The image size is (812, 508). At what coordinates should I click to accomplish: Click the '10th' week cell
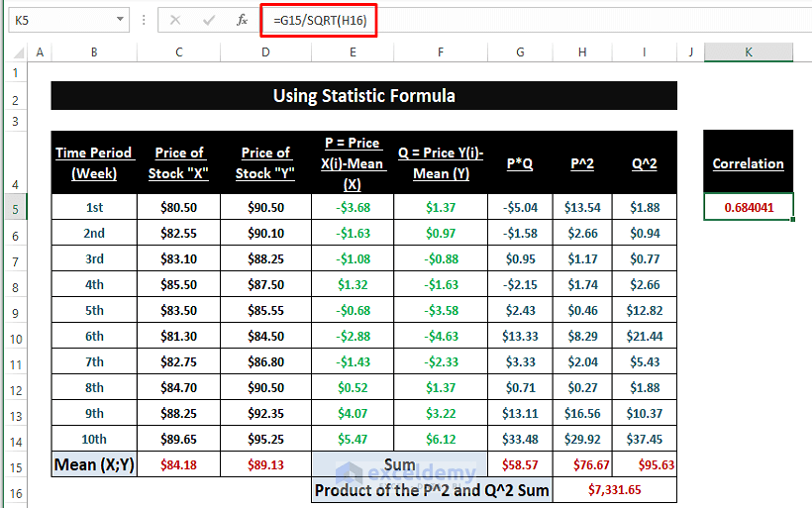pos(94,439)
